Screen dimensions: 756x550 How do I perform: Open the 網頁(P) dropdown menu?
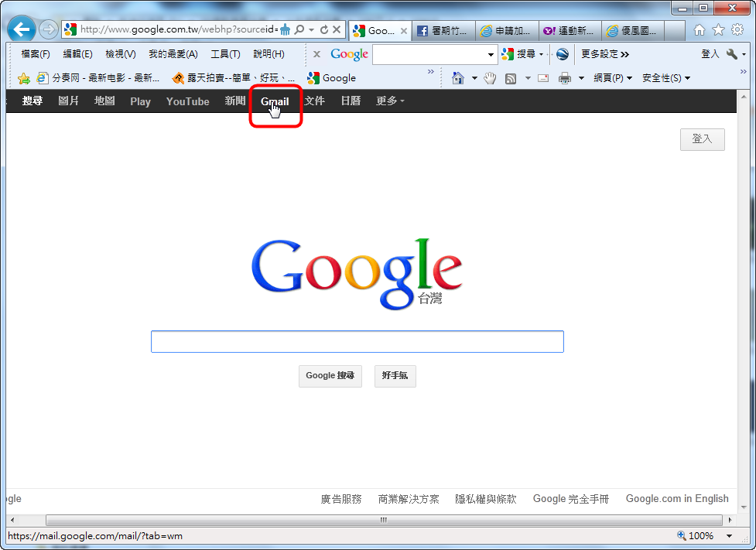613,78
